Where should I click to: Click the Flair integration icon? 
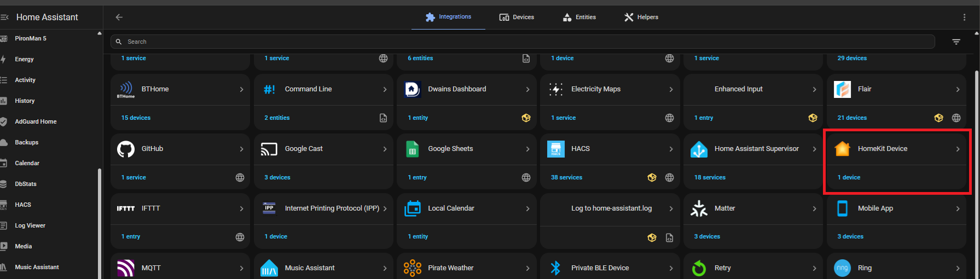842,89
